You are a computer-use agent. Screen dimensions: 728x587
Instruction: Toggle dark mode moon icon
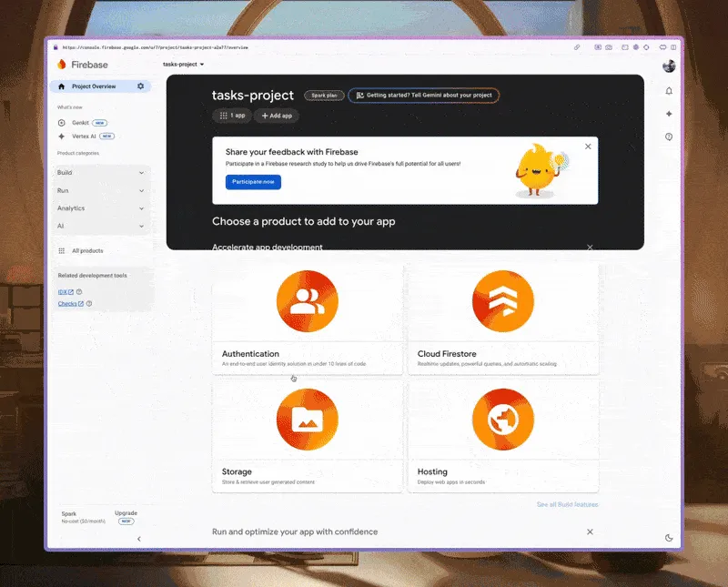(669, 538)
